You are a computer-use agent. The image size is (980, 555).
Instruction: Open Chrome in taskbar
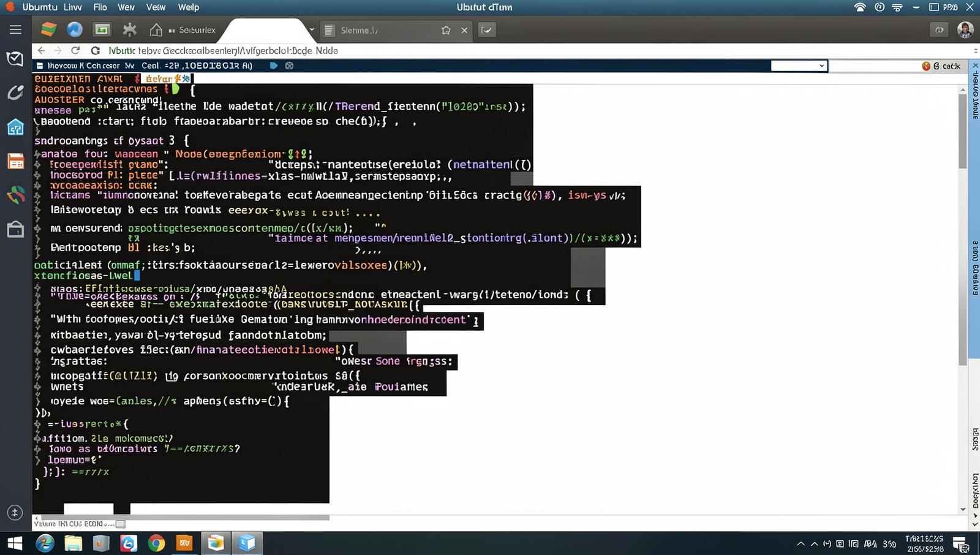[x=156, y=543]
